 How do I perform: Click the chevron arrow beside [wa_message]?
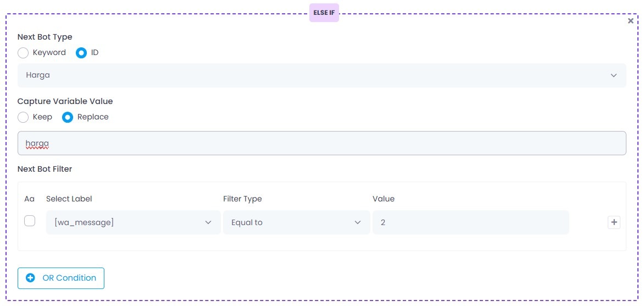[208, 222]
